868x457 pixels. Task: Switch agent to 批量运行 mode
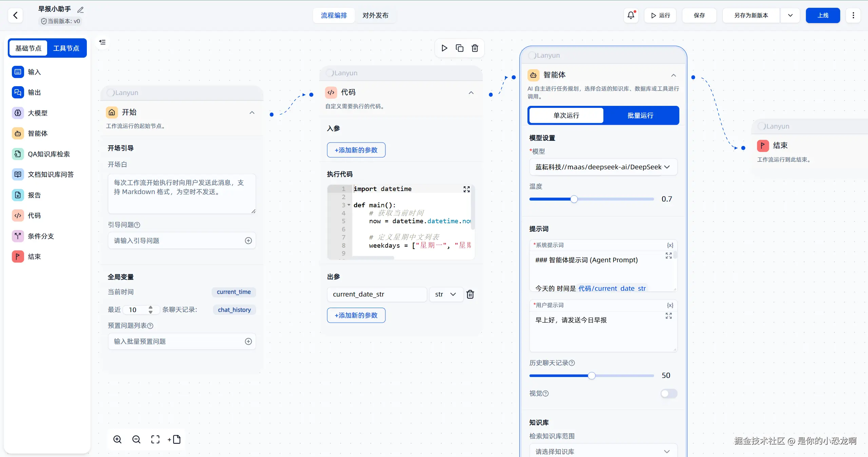pyautogui.click(x=640, y=115)
